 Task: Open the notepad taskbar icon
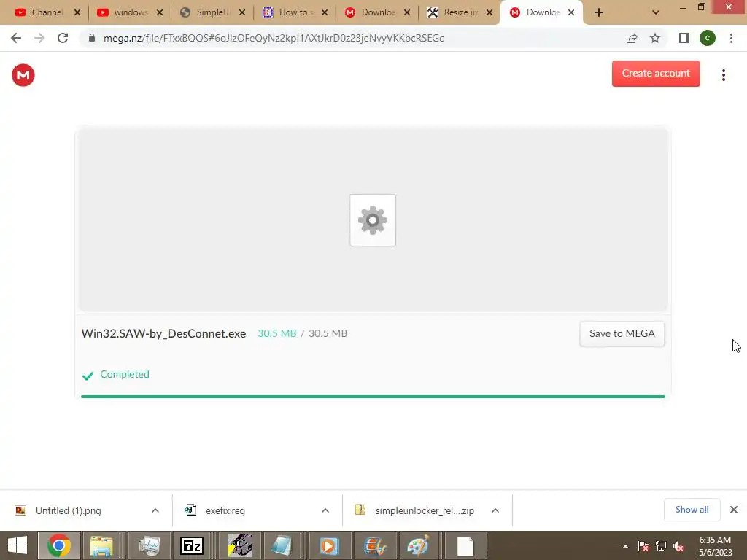click(x=282, y=545)
